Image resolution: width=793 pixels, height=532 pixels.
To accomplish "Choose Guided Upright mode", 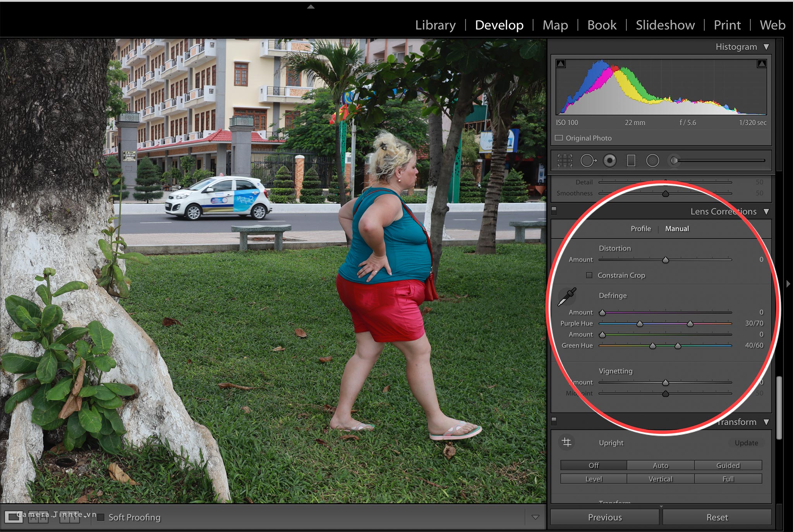I will pos(728,465).
